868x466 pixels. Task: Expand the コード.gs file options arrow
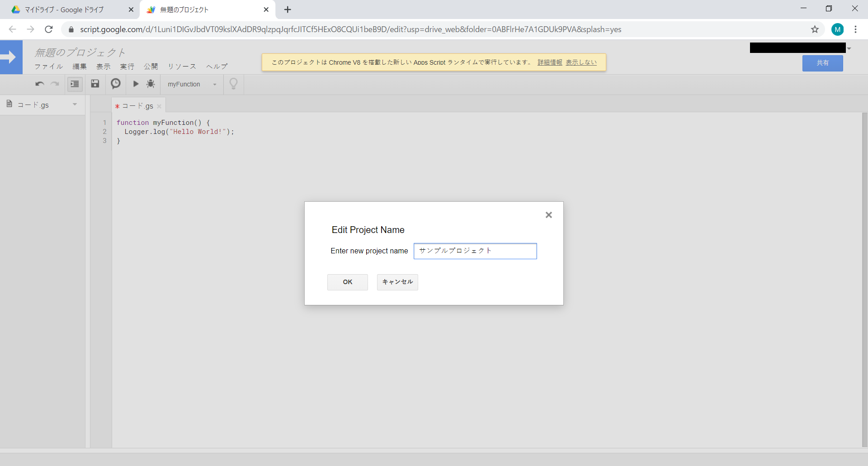pyautogui.click(x=75, y=105)
